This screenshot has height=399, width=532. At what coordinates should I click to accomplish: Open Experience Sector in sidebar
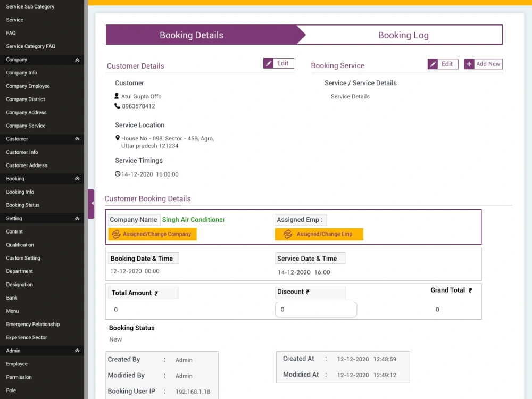(27, 337)
